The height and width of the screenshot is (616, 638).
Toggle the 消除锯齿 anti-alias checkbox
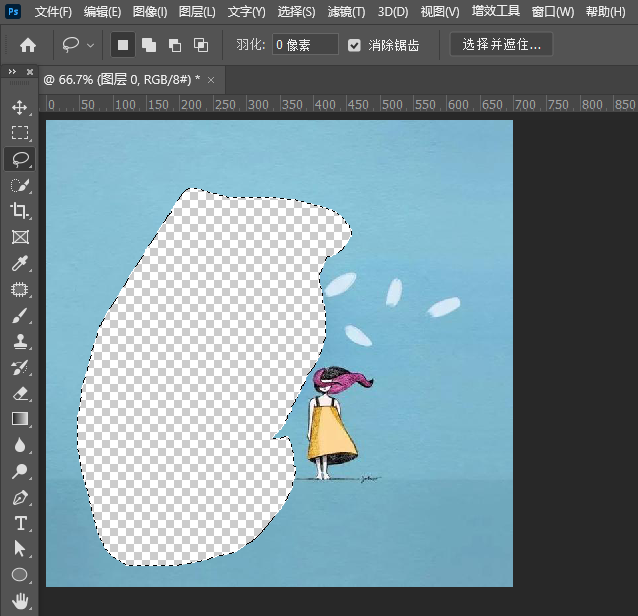(355, 45)
